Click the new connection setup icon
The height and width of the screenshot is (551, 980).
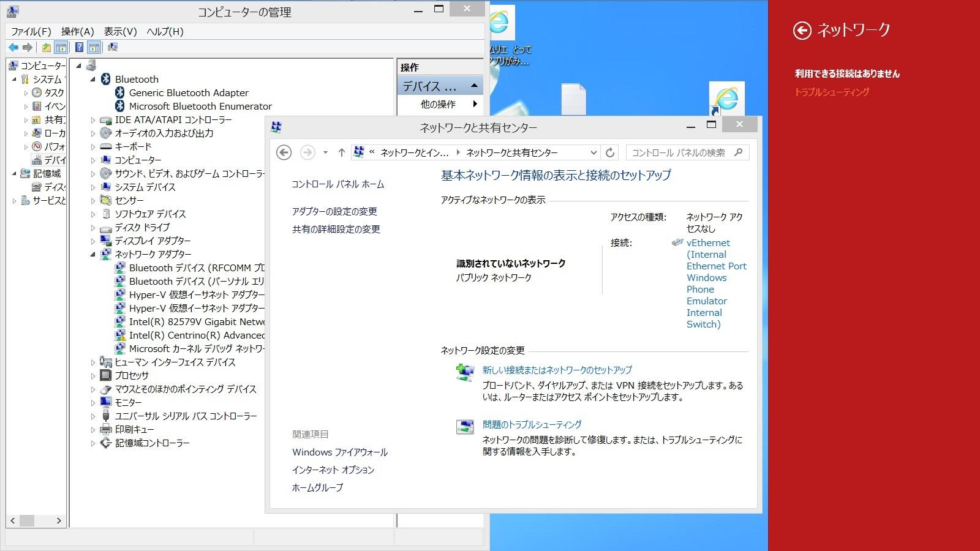tap(465, 372)
